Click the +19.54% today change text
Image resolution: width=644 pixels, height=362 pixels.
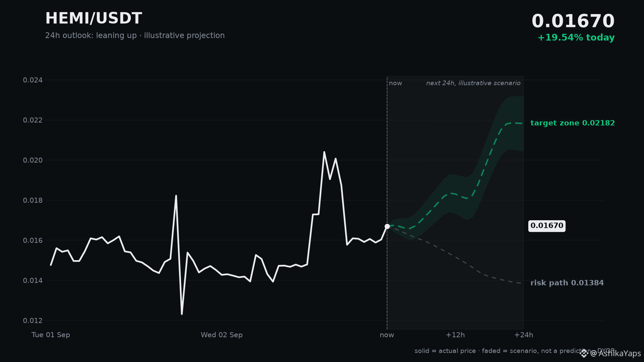[x=576, y=38]
